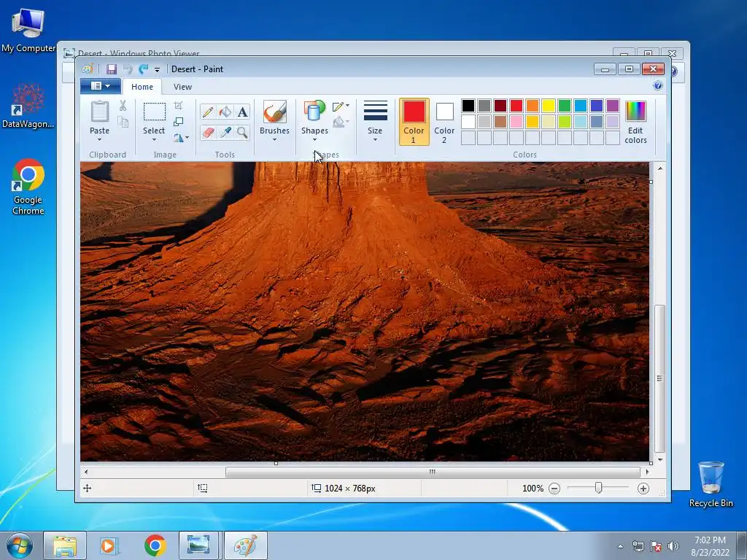Expand the Select dropdown arrow
This screenshot has height=560, width=747.
[x=154, y=139]
